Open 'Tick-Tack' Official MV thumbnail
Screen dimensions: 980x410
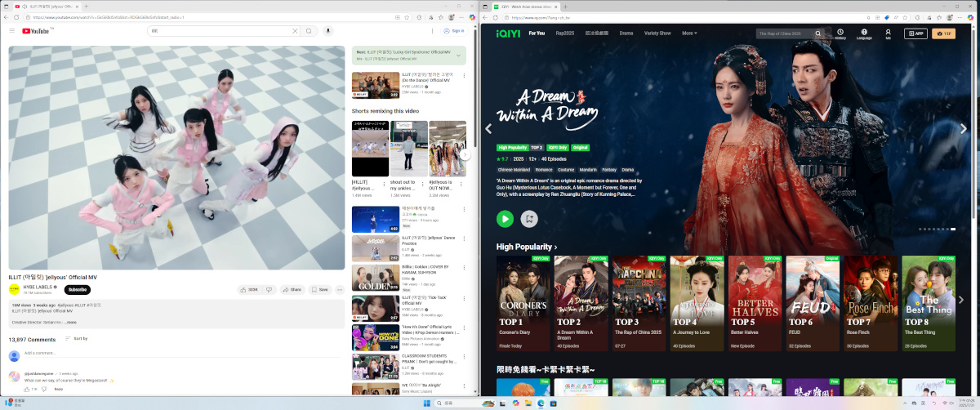pos(376,307)
